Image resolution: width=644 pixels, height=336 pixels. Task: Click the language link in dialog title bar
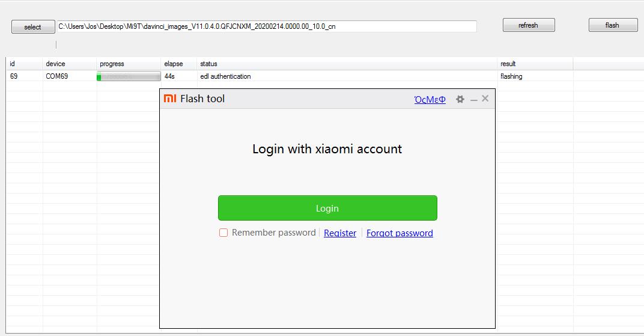pos(430,99)
